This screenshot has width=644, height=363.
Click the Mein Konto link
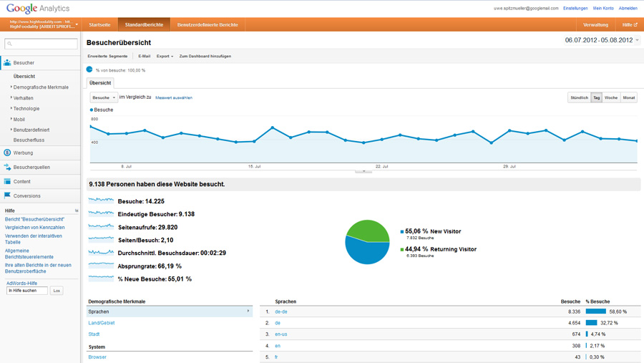[x=603, y=8]
